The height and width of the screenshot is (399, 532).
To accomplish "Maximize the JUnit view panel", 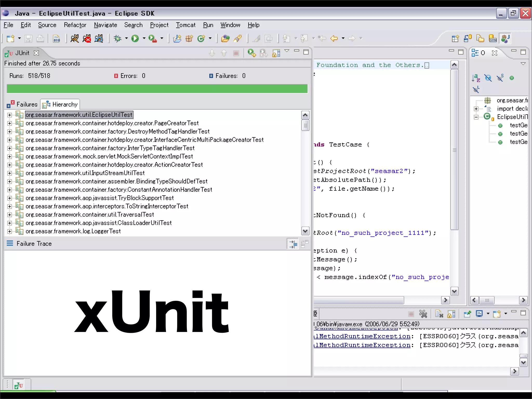I will click(x=306, y=52).
